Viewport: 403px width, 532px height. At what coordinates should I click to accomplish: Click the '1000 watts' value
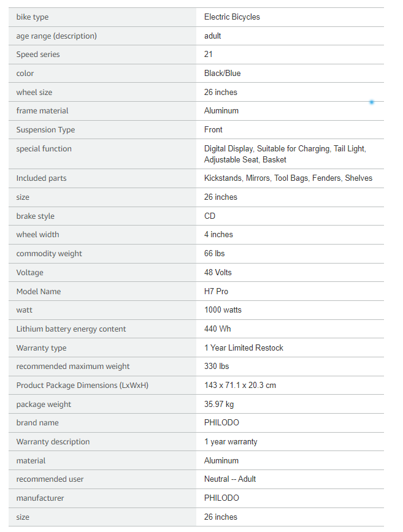[x=223, y=310]
